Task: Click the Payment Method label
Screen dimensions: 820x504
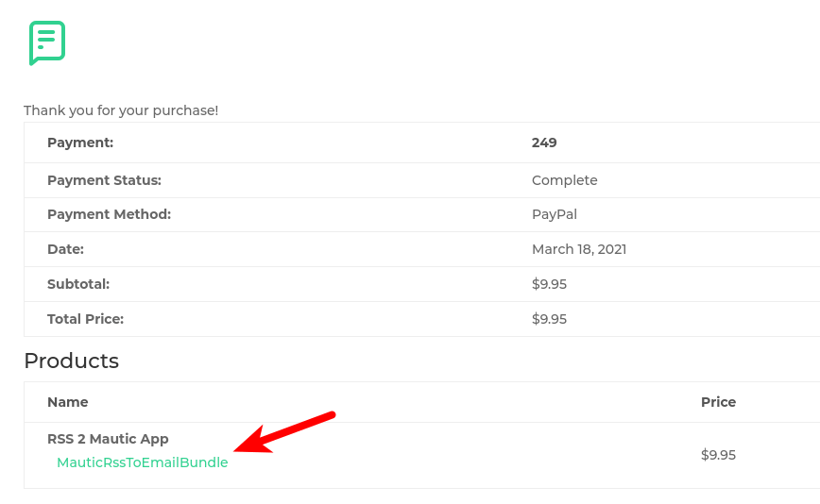Action: 109,214
